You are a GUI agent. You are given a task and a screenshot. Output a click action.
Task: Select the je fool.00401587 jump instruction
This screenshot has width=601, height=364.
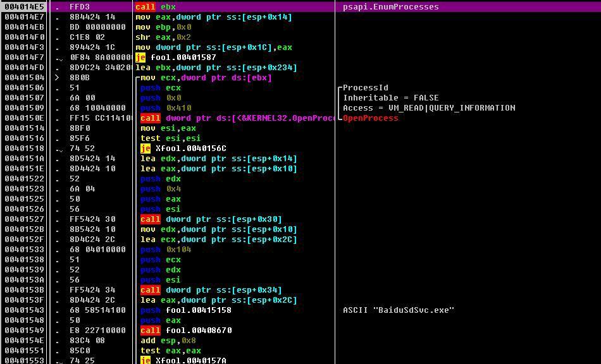(176, 58)
